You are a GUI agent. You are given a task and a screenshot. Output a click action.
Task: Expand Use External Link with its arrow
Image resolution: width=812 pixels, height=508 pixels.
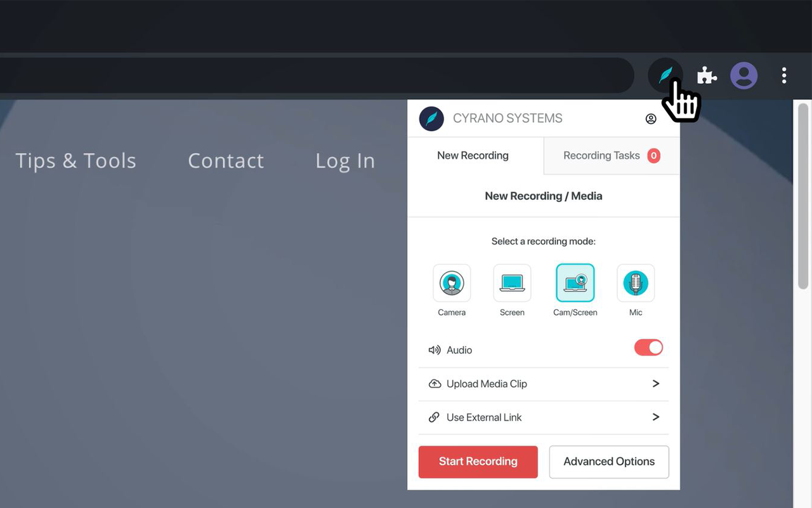click(x=656, y=417)
